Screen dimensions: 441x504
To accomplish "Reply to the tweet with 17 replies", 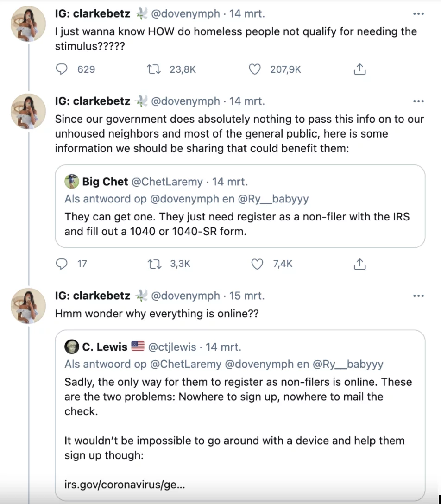I will click(62, 264).
